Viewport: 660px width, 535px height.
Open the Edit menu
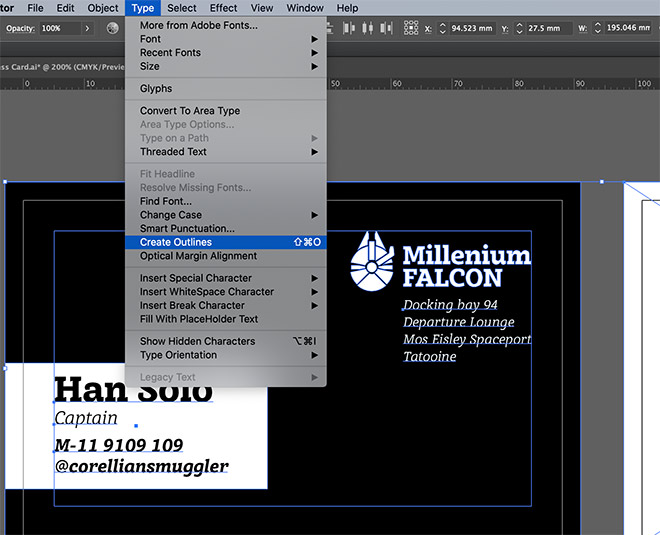click(x=65, y=8)
